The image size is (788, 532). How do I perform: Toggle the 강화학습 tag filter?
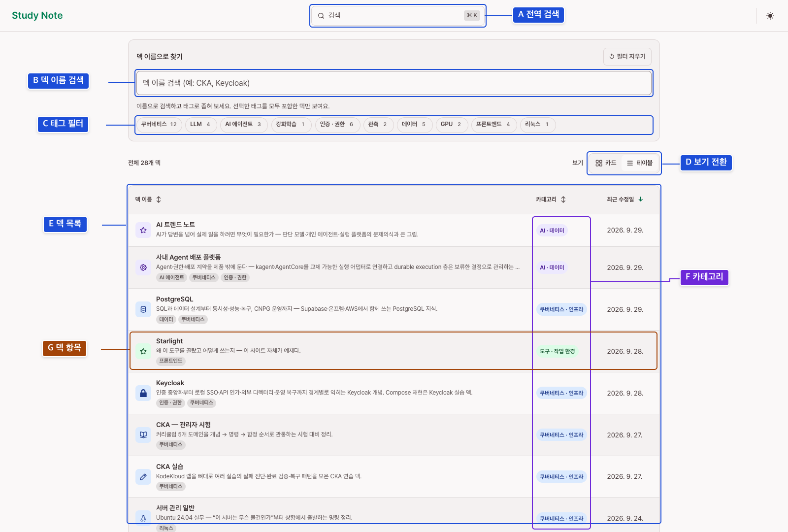point(291,125)
